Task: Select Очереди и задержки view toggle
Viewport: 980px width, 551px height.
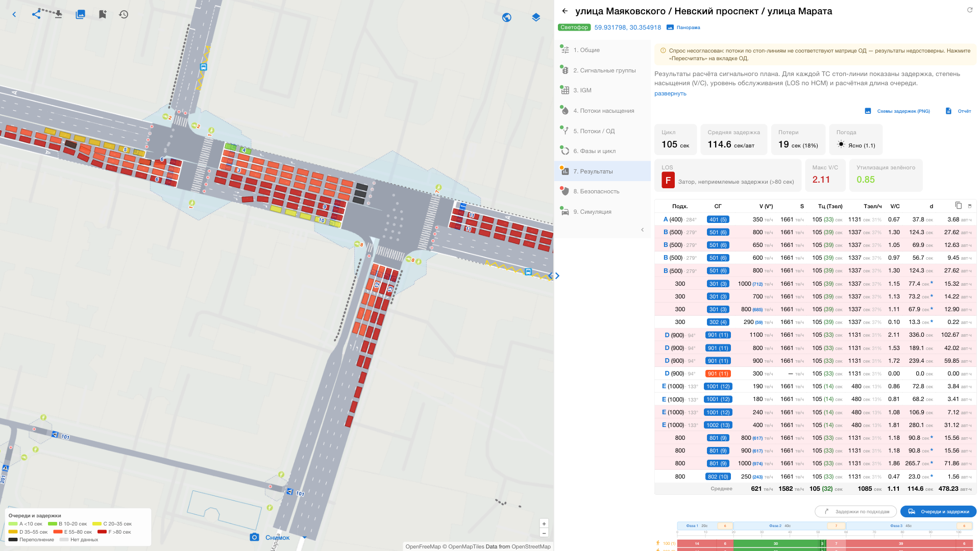Action: (938, 512)
